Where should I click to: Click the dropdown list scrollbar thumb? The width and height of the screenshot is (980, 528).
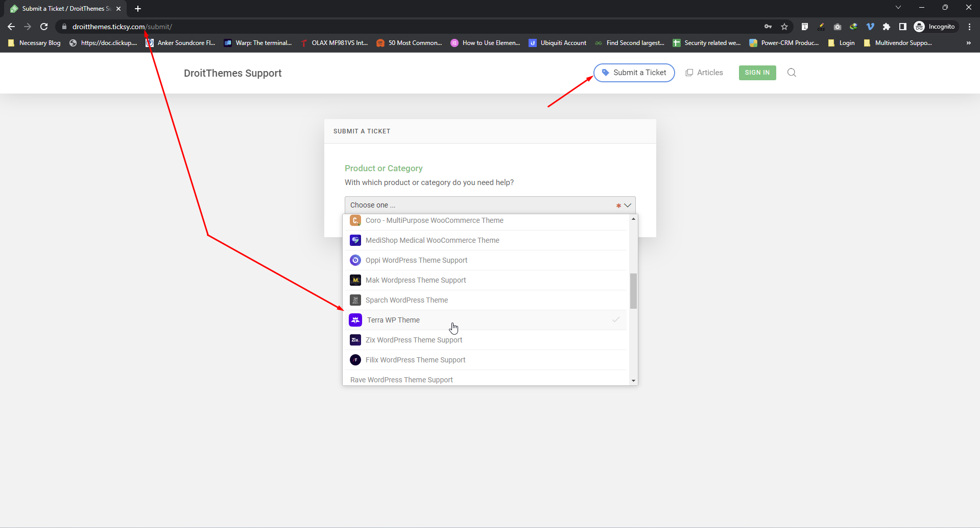pyautogui.click(x=633, y=291)
